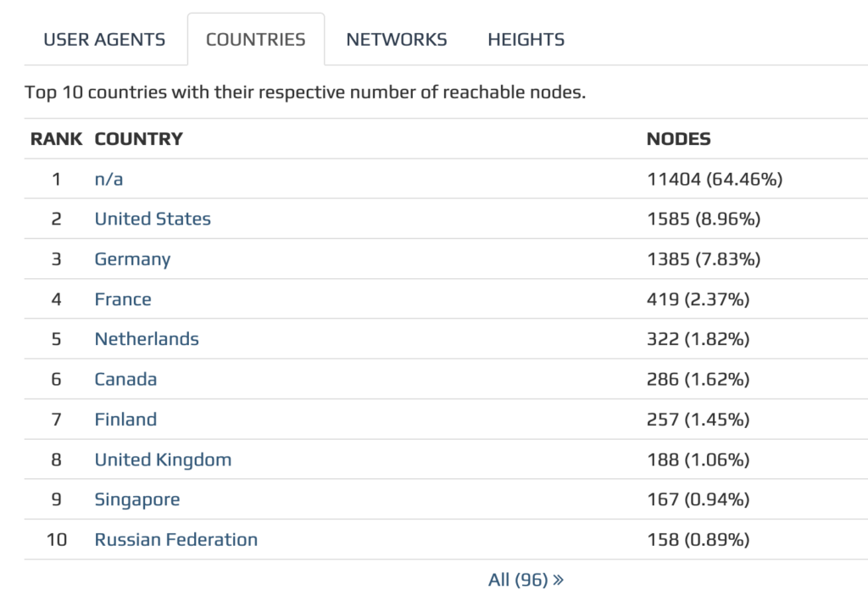Sort the table by the COUNTRY column header
Viewport: 868px width, 612px height.
click(x=139, y=139)
